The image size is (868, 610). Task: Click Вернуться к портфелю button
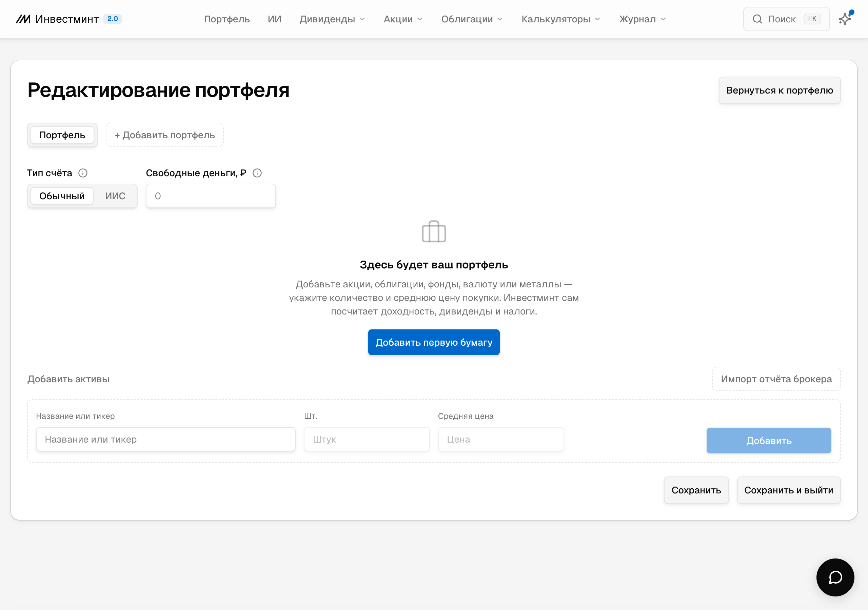click(x=780, y=90)
